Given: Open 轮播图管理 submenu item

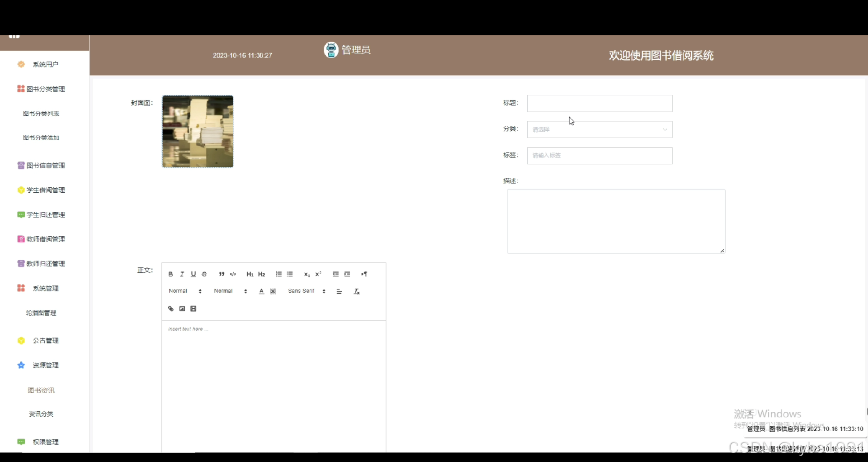Looking at the screenshot, I should (41, 313).
